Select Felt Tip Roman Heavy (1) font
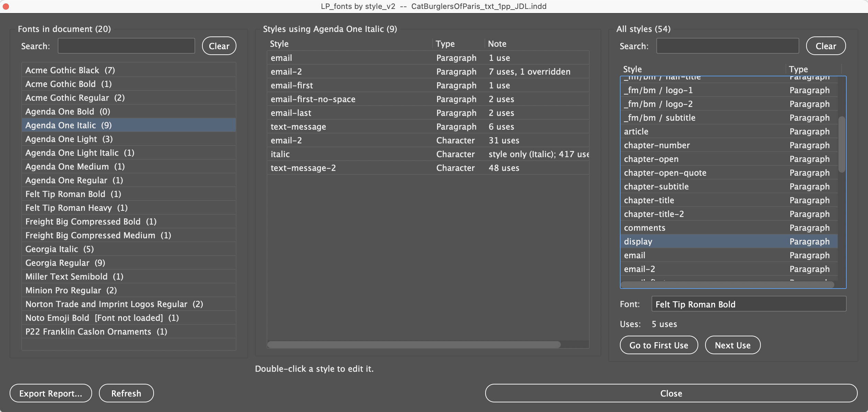The height and width of the screenshot is (412, 868). point(129,208)
